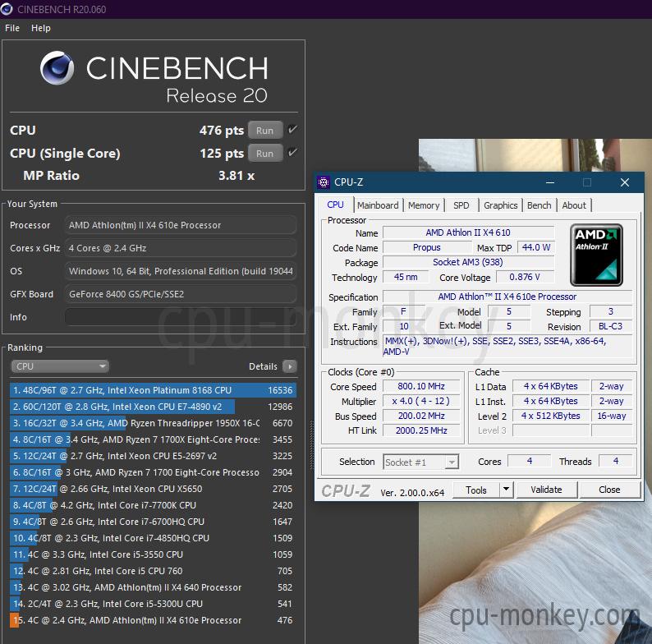Switch to the Mainboard tab
The height and width of the screenshot is (644, 652).
(378, 205)
